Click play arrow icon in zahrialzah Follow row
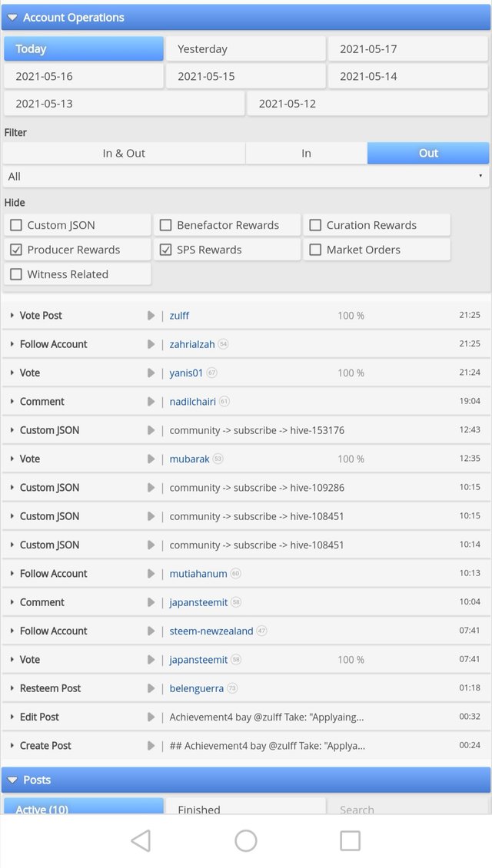The image size is (492, 868). [151, 344]
